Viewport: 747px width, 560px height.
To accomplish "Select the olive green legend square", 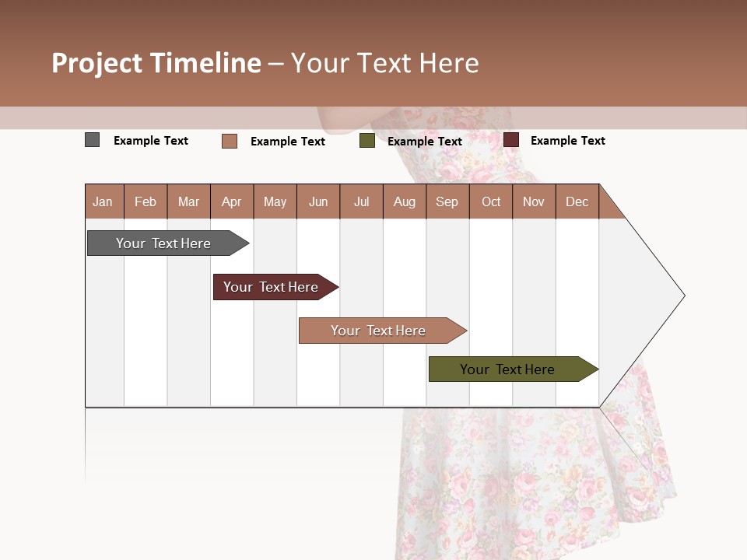I will [366, 141].
